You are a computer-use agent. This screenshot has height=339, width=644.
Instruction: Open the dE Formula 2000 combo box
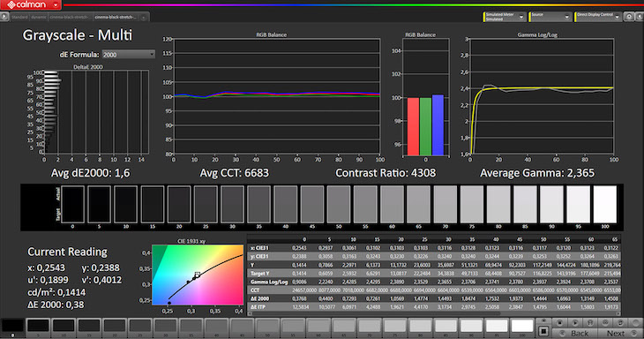coord(128,54)
